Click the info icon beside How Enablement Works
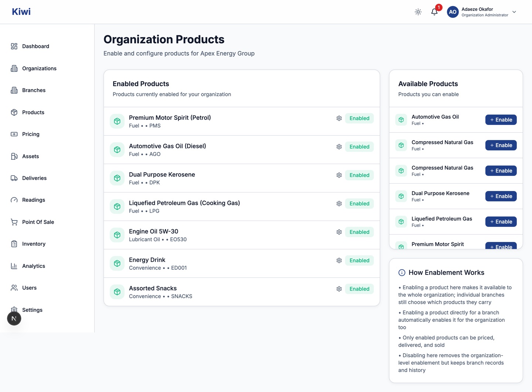Viewport: 532px width, 392px height. (402, 273)
